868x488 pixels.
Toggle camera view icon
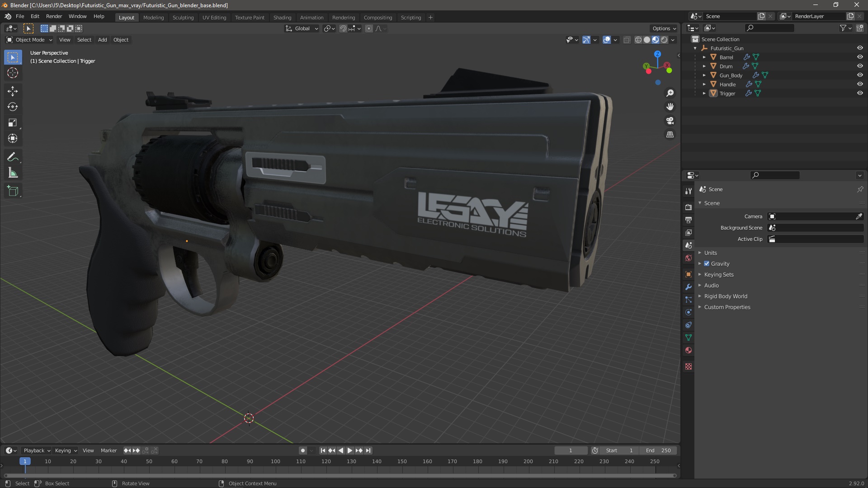(670, 121)
